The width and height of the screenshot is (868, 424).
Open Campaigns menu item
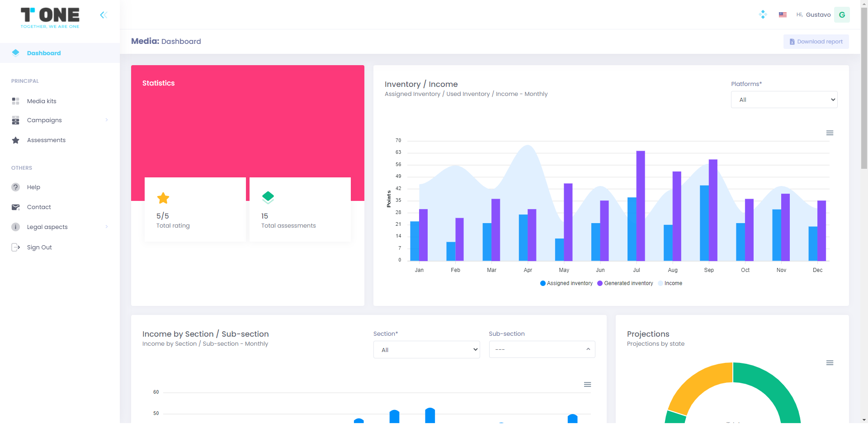(x=60, y=120)
